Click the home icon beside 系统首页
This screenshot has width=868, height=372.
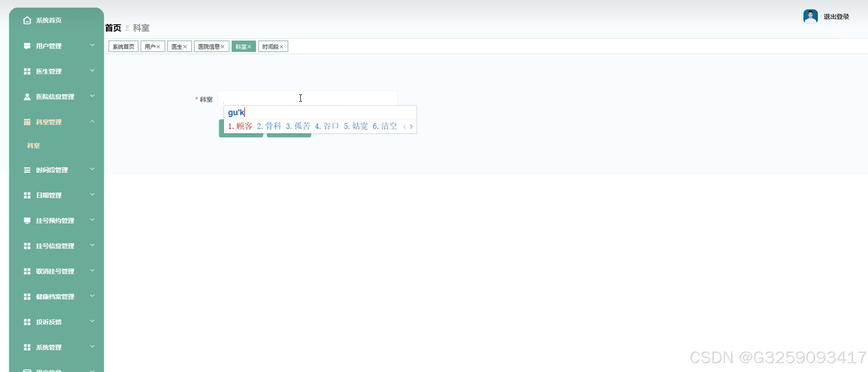coord(27,21)
